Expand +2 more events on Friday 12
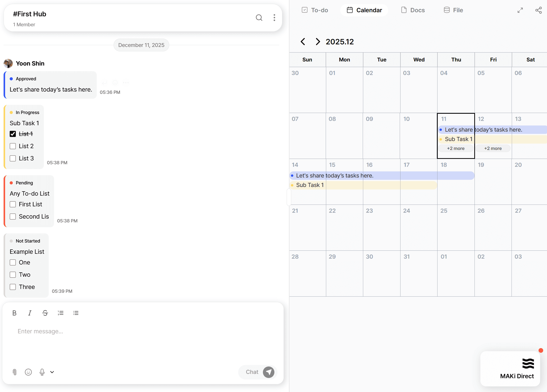The height and width of the screenshot is (392, 547). (493, 148)
